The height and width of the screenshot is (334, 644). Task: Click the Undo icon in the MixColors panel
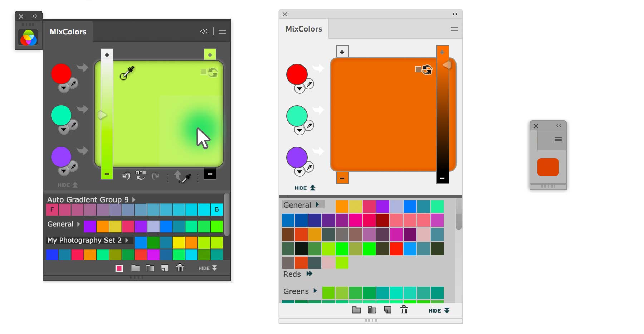pyautogui.click(x=126, y=175)
